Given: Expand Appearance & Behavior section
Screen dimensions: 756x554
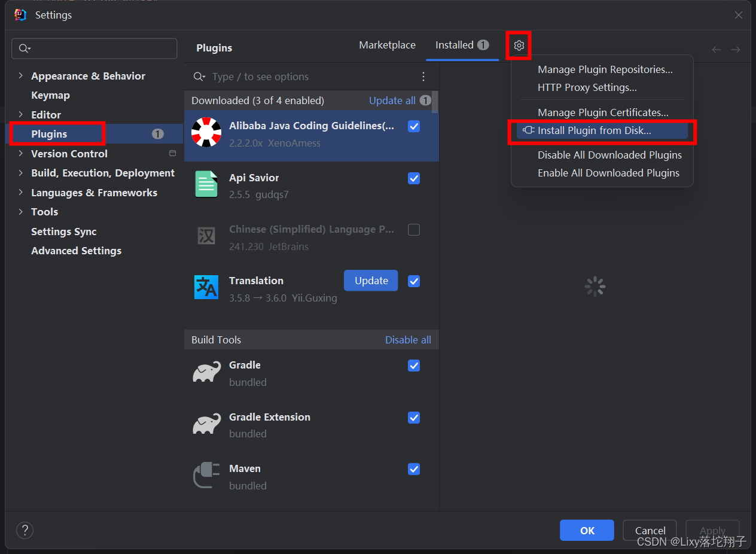Looking at the screenshot, I should (21, 76).
